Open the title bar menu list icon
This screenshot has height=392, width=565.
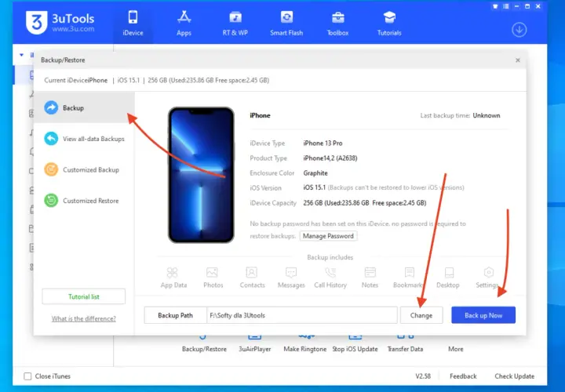(x=506, y=6)
